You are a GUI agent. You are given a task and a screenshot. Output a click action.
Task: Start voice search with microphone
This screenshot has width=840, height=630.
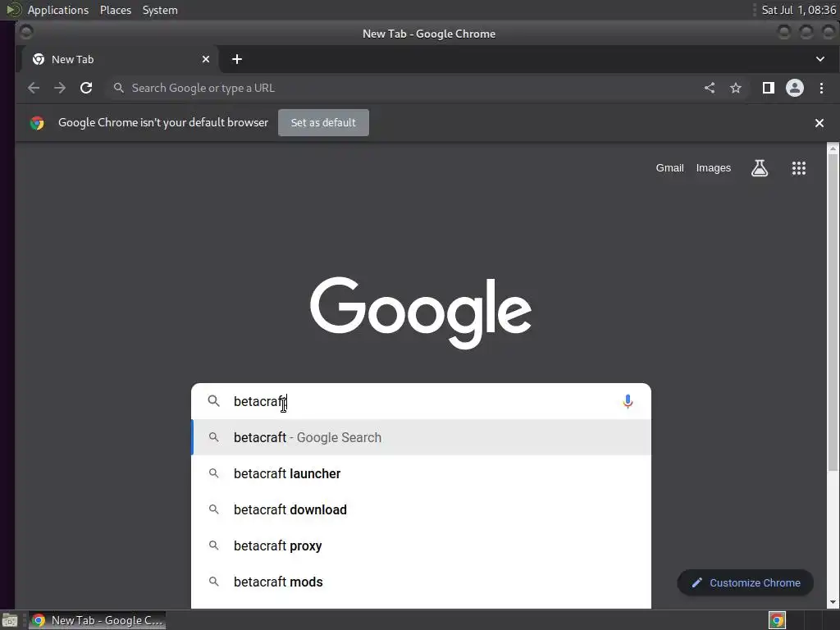click(628, 401)
